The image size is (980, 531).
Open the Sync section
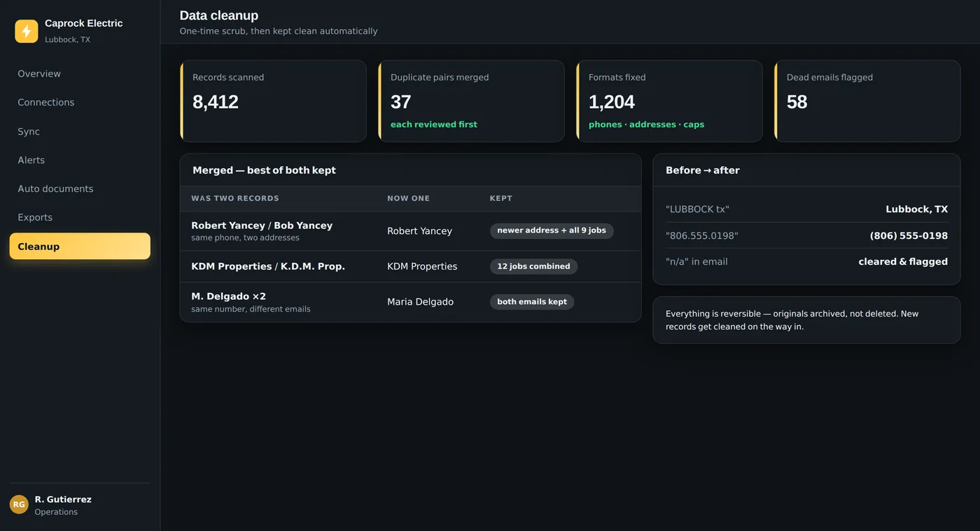pyautogui.click(x=80, y=132)
